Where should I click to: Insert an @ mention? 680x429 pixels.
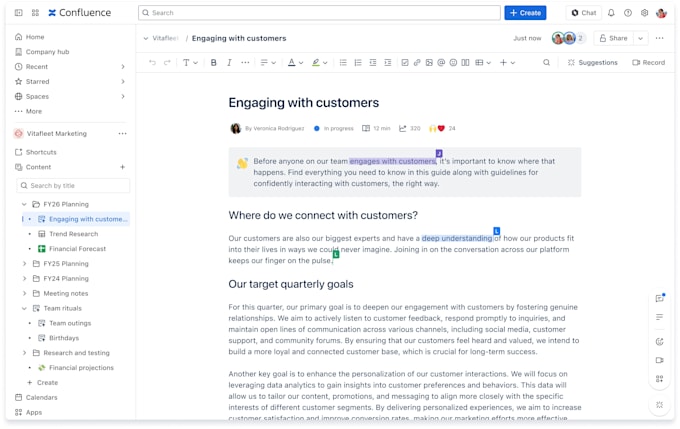point(441,62)
